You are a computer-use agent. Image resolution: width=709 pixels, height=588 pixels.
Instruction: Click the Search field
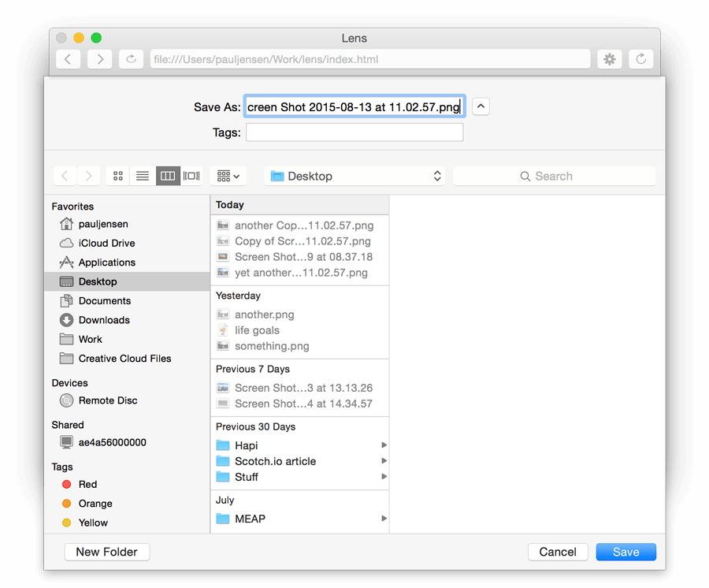pos(555,176)
